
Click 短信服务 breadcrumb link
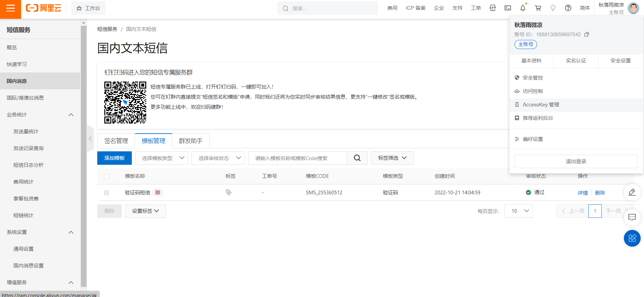tap(107, 29)
